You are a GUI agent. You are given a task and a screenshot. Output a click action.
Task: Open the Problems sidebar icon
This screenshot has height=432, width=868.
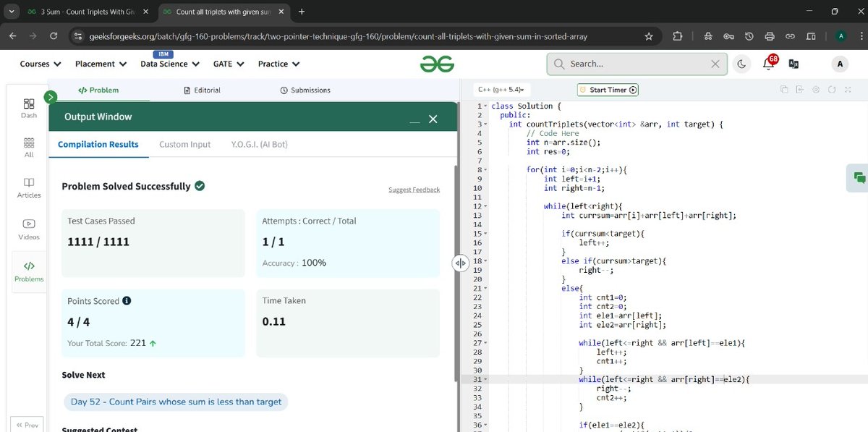coord(29,271)
